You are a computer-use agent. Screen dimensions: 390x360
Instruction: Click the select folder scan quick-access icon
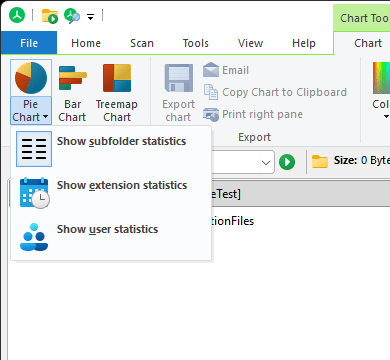(50, 16)
